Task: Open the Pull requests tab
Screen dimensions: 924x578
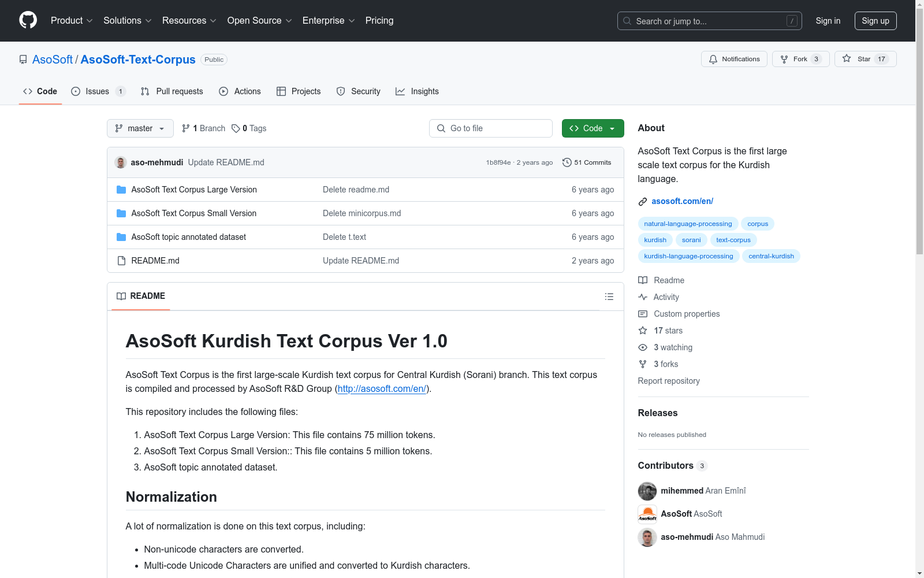Action: click(172, 91)
